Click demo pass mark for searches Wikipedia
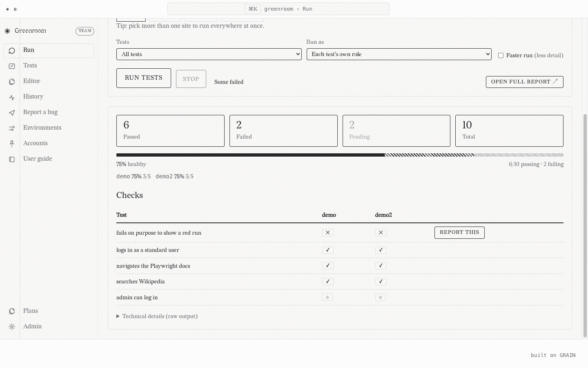The height and width of the screenshot is (368, 588). pyautogui.click(x=327, y=282)
